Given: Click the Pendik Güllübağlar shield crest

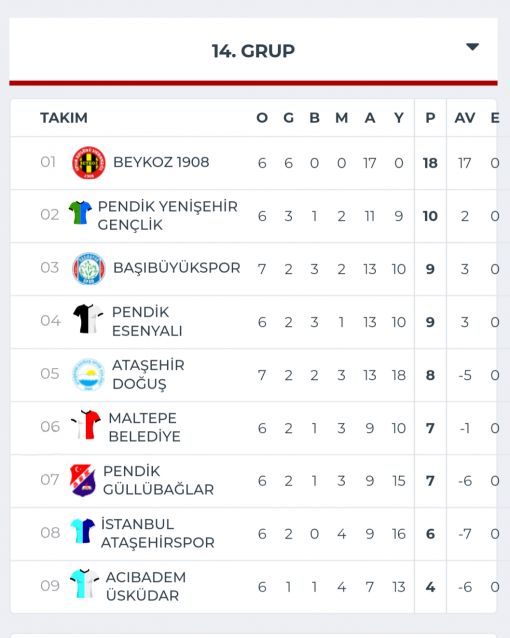Looking at the screenshot, I should click(x=83, y=480).
